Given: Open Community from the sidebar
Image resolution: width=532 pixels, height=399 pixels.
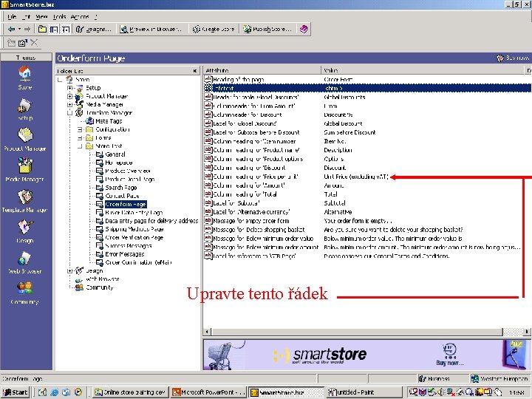Looking at the screenshot, I should pos(25,293).
